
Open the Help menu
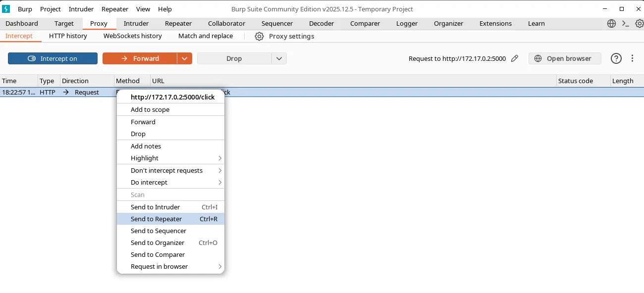pos(165,9)
